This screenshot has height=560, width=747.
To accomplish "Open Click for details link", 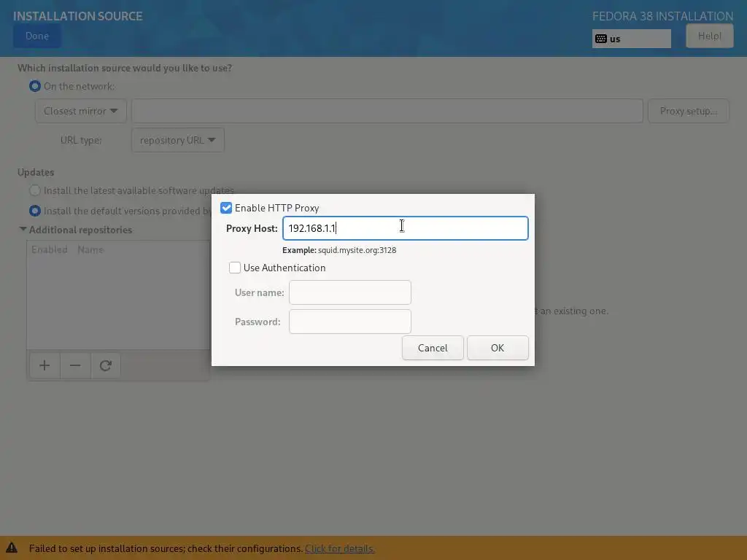I will point(340,548).
